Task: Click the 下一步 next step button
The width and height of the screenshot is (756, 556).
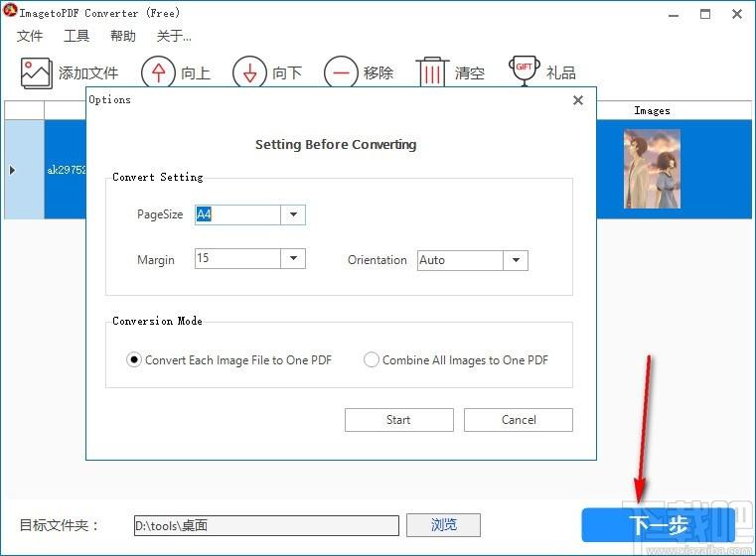Action: tap(658, 524)
